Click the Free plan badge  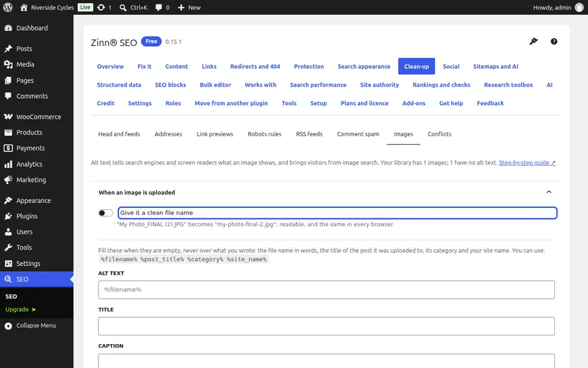tap(151, 41)
